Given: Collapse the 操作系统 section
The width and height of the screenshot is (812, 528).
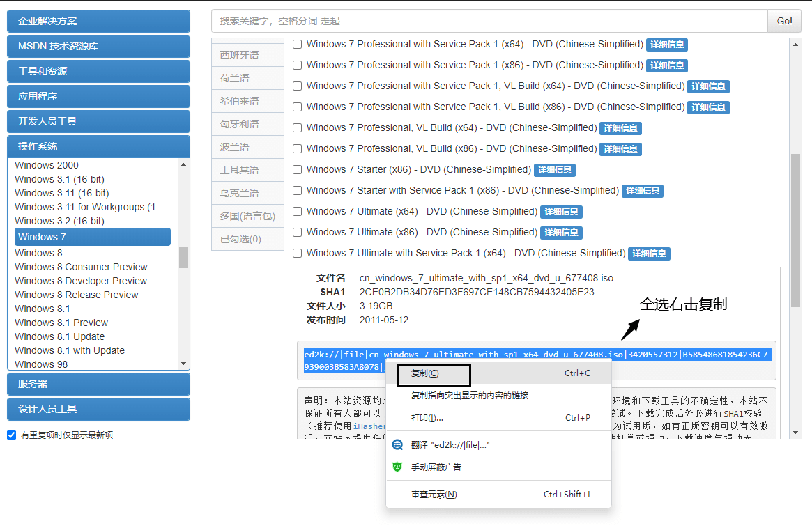Looking at the screenshot, I should [x=98, y=146].
